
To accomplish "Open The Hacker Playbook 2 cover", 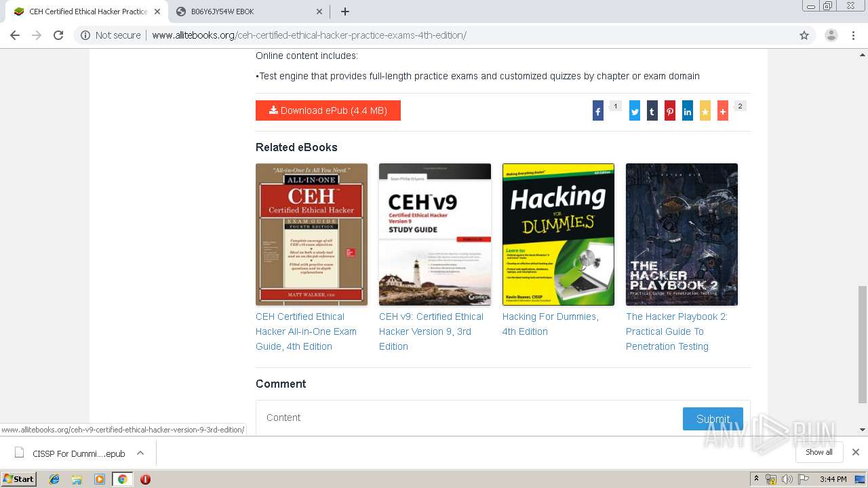I will click(x=682, y=235).
